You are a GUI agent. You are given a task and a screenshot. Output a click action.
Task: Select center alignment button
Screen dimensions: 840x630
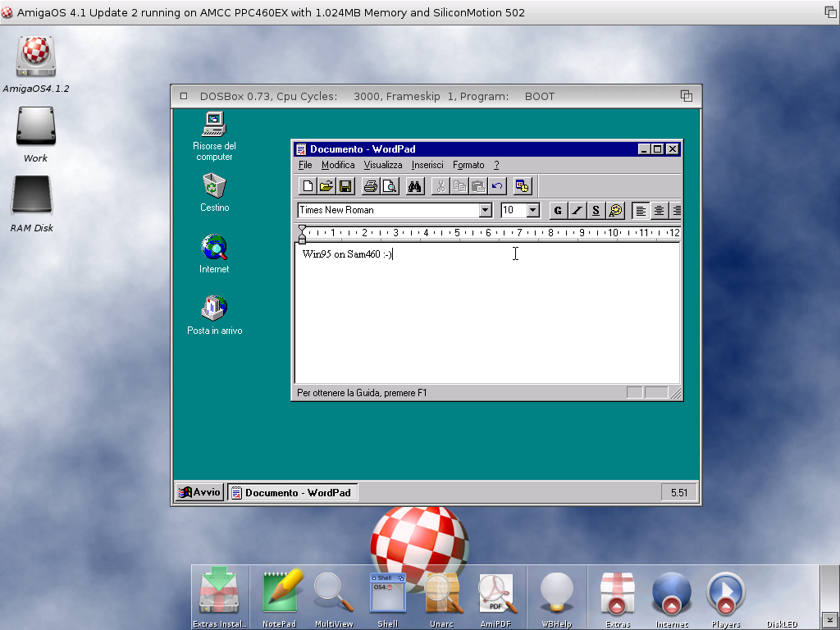659,211
